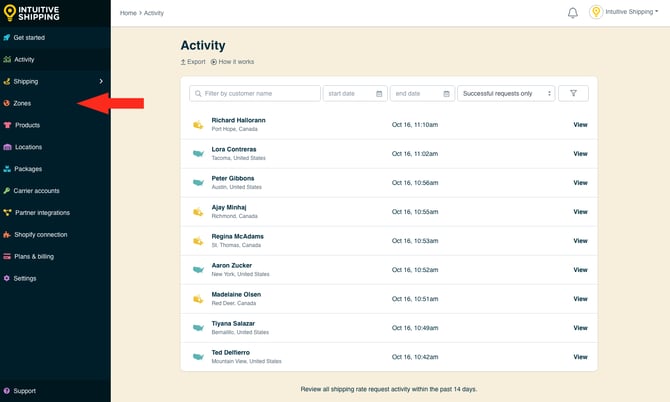Click the Locations store icon
The height and width of the screenshot is (402, 670).
click(x=7, y=147)
